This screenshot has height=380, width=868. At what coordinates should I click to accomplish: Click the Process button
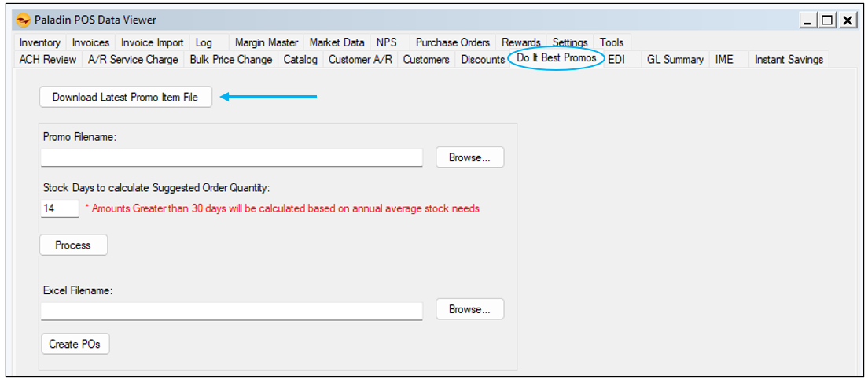coord(73,245)
